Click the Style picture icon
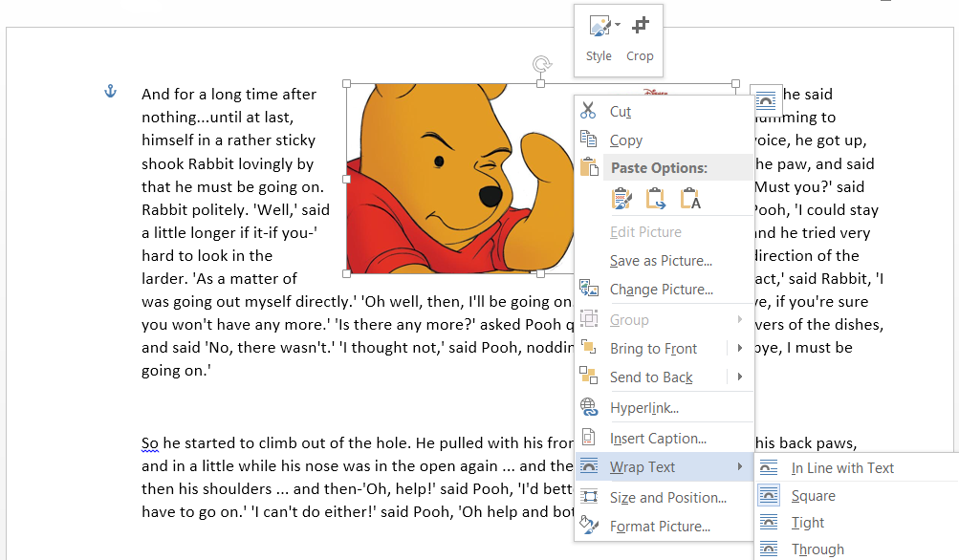Image resolution: width=959 pixels, height=560 pixels. point(599,26)
